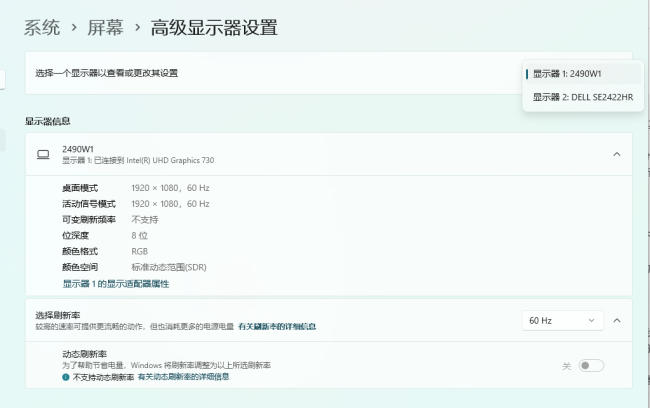The height and width of the screenshot is (409, 650).
Task: Click the laptop icon beside 2490W1
Action: pyautogui.click(x=43, y=155)
